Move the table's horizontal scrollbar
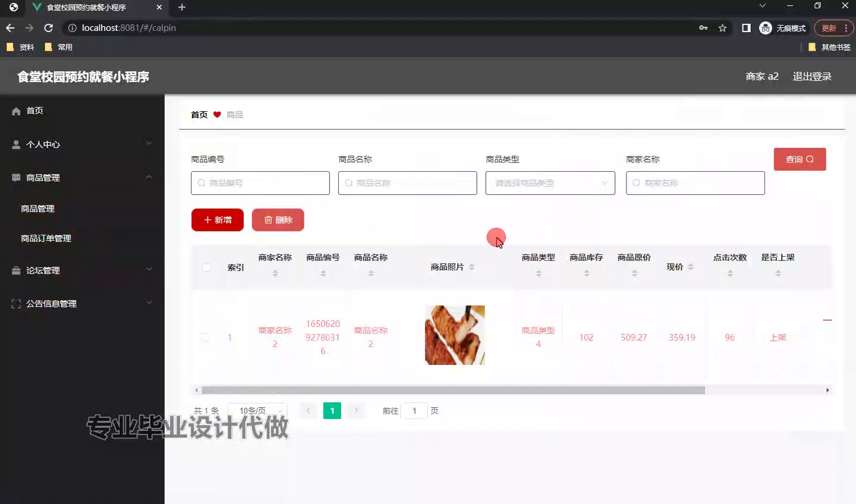 click(453, 390)
